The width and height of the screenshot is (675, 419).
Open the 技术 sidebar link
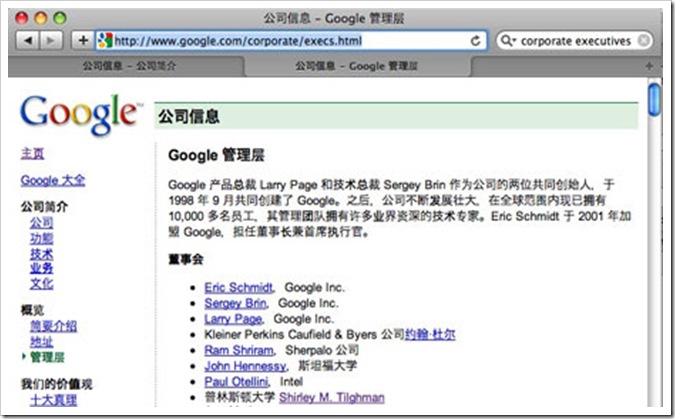(x=42, y=253)
